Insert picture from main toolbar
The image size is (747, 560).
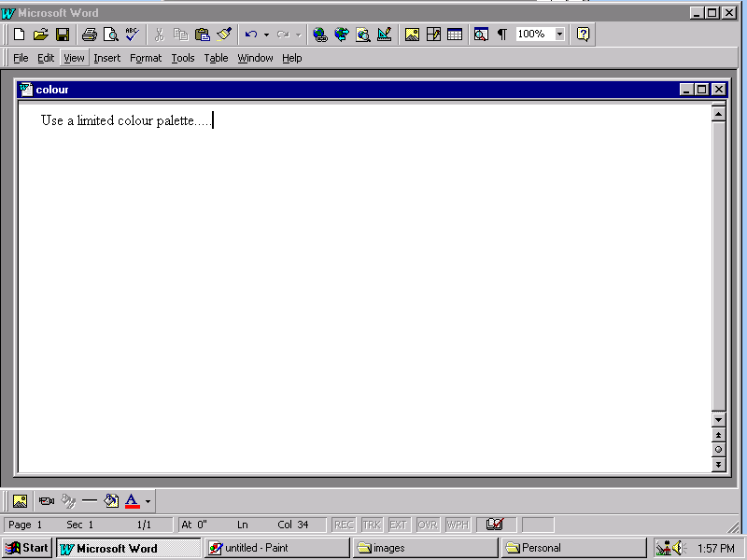point(412,35)
